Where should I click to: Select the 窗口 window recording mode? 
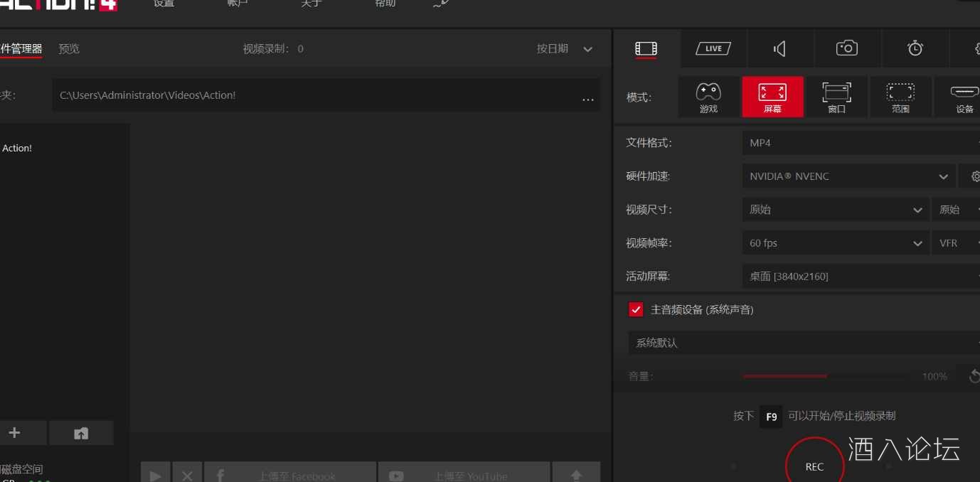836,97
